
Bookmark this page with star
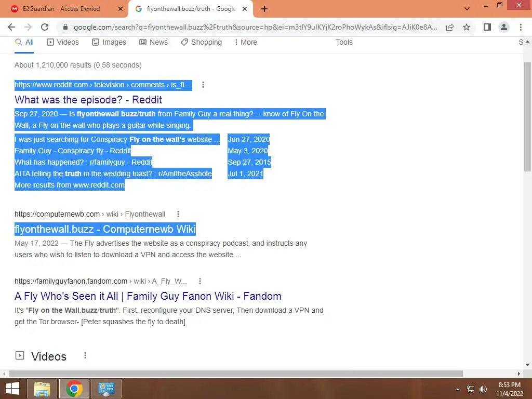click(467, 27)
